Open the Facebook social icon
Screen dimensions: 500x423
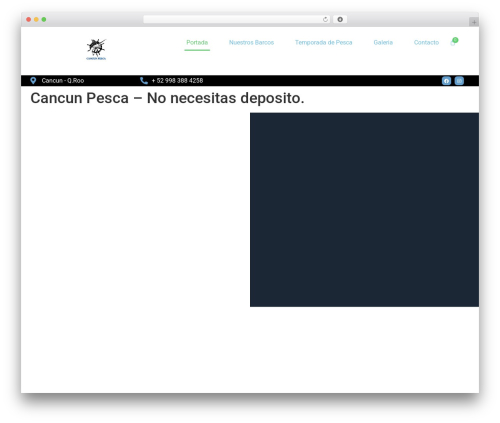pos(446,81)
